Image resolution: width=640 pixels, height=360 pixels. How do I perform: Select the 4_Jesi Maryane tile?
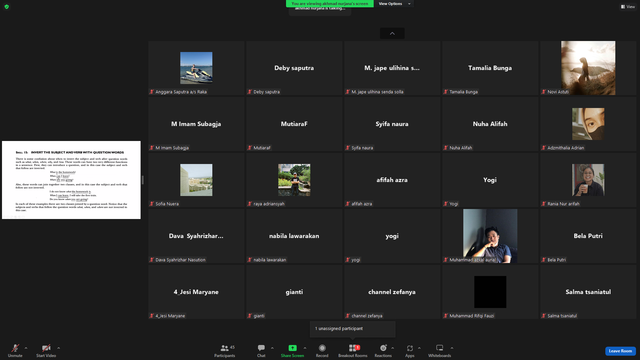196,292
